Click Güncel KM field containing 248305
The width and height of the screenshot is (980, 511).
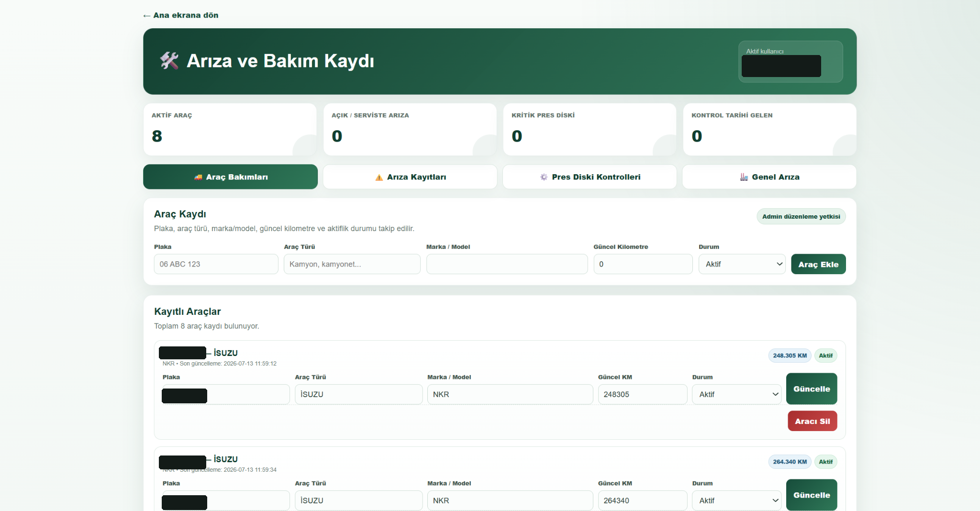click(643, 394)
